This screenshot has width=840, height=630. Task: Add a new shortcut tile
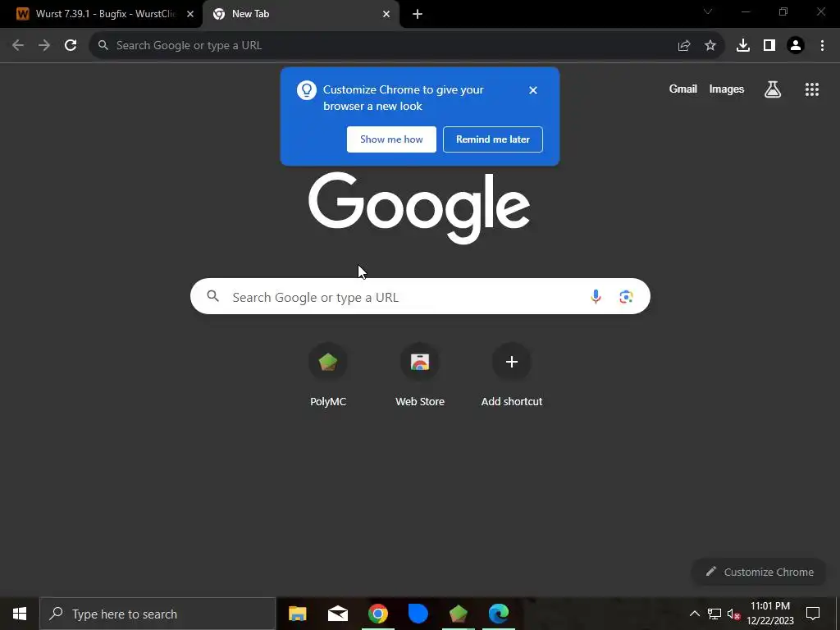pyautogui.click(x=512, y=376)
